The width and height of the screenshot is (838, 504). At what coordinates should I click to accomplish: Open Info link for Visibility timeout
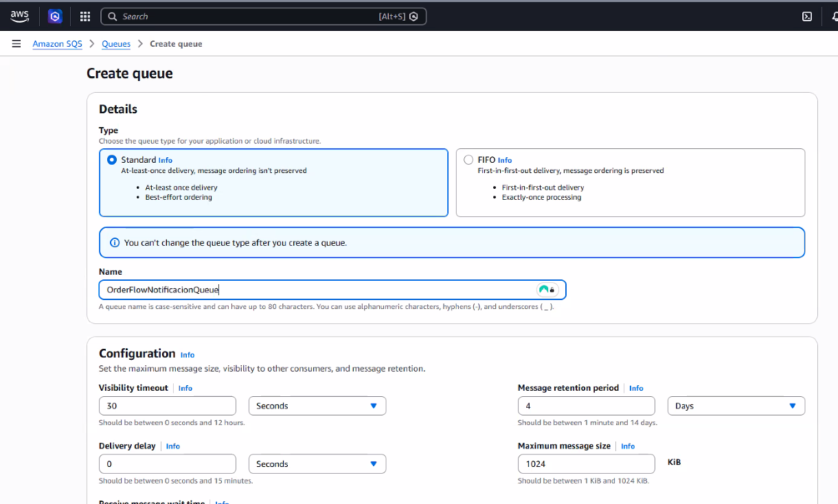185,388
